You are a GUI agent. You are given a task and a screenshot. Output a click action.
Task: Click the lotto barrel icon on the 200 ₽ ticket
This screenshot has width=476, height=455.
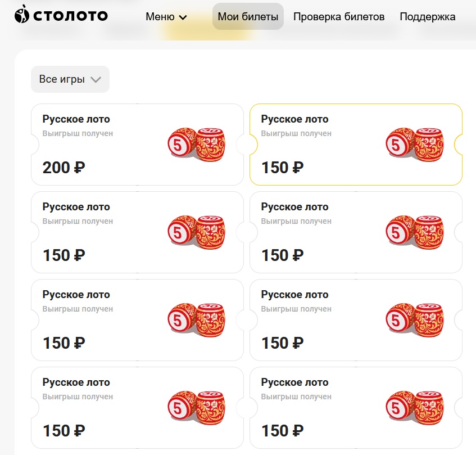pyautogui.click(x=197, y=145)
